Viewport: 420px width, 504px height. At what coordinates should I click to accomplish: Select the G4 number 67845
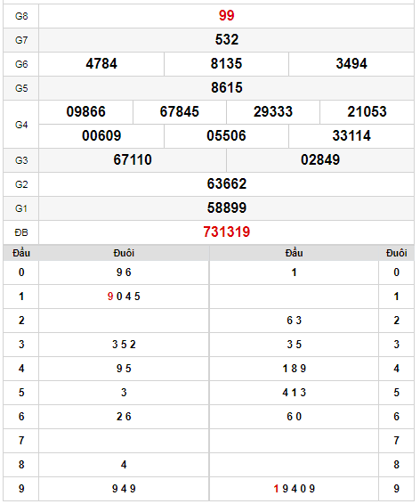180,112
